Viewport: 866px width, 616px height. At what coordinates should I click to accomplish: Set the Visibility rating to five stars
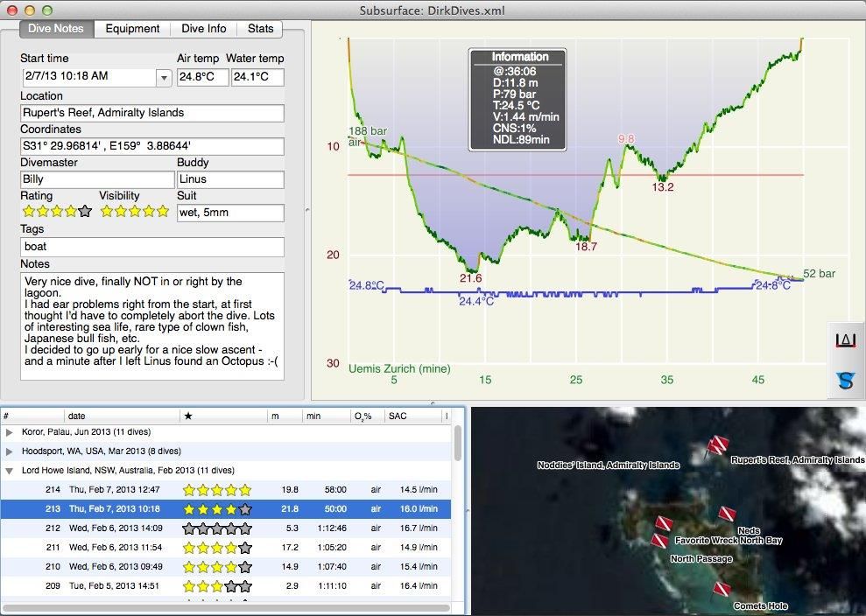[x=163, y=211]
